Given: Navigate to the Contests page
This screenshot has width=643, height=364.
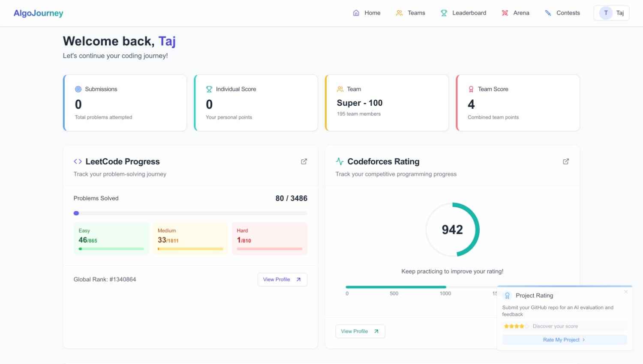Looking at the screenshot, I should pos(568,13).
